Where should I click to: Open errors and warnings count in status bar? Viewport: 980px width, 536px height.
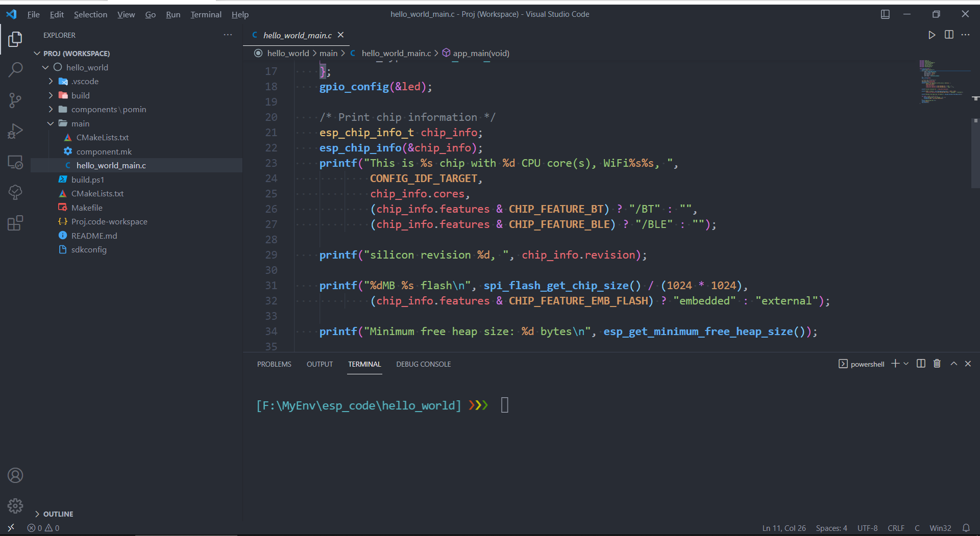pyautogui.click(x=43, y=528)
